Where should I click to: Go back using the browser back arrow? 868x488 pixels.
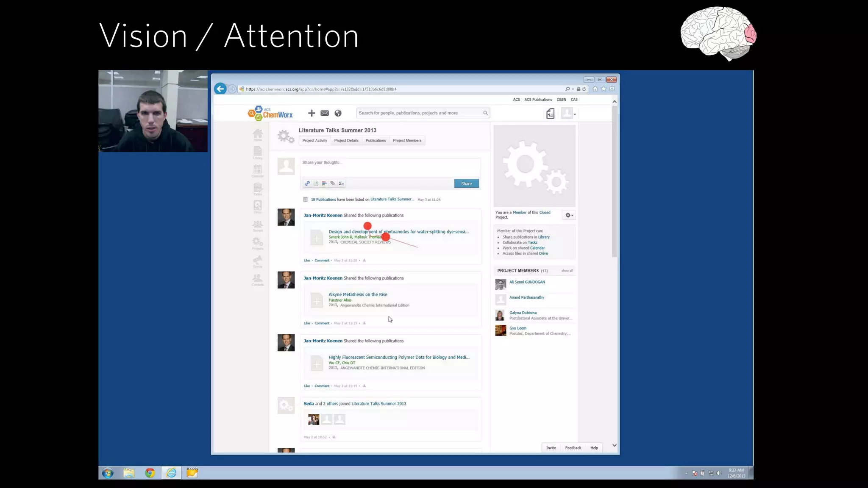click(x=220, y=89)
